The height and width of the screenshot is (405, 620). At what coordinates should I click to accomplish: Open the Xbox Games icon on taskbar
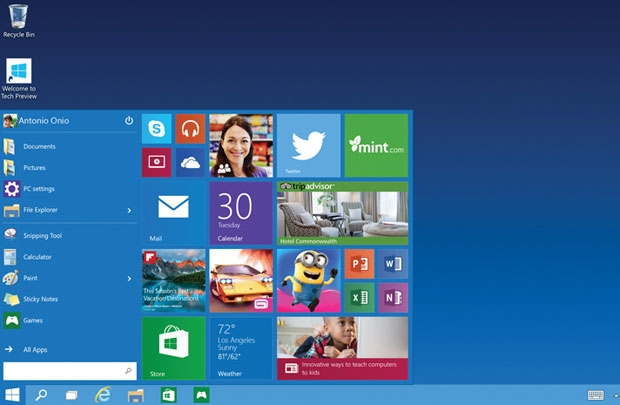click(x=201, y=395)
